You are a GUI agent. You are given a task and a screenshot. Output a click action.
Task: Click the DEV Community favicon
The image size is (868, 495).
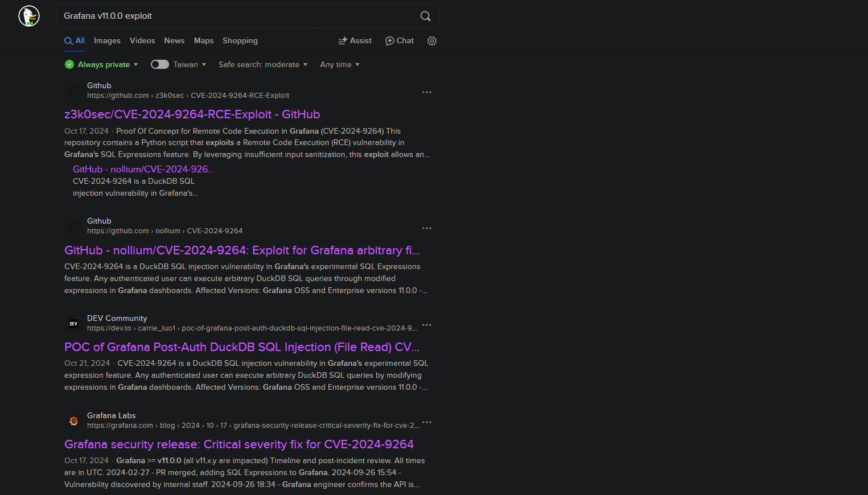[x=73, y=324]
